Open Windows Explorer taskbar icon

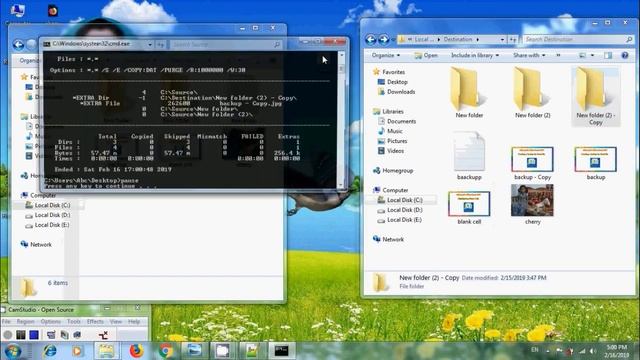pos(106,351)
